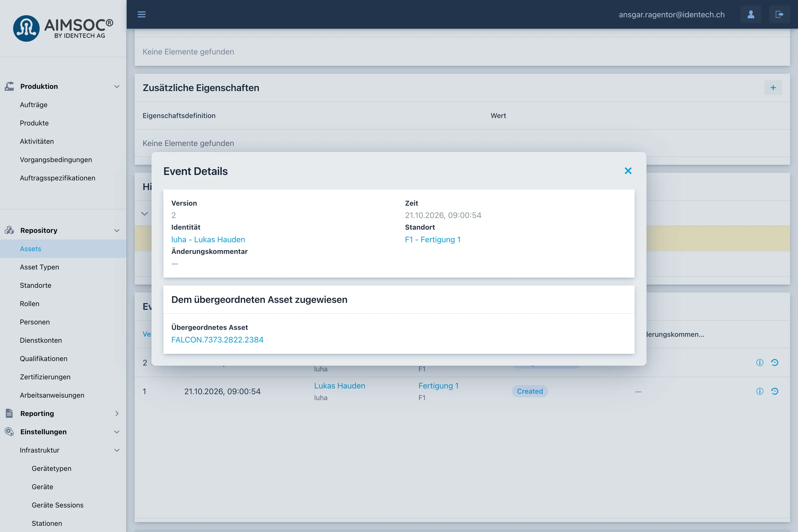Image resolution: width=798 pixels, height=532 pixels.
Task: Click the Produktion factory icon
Action: [9, 86]
